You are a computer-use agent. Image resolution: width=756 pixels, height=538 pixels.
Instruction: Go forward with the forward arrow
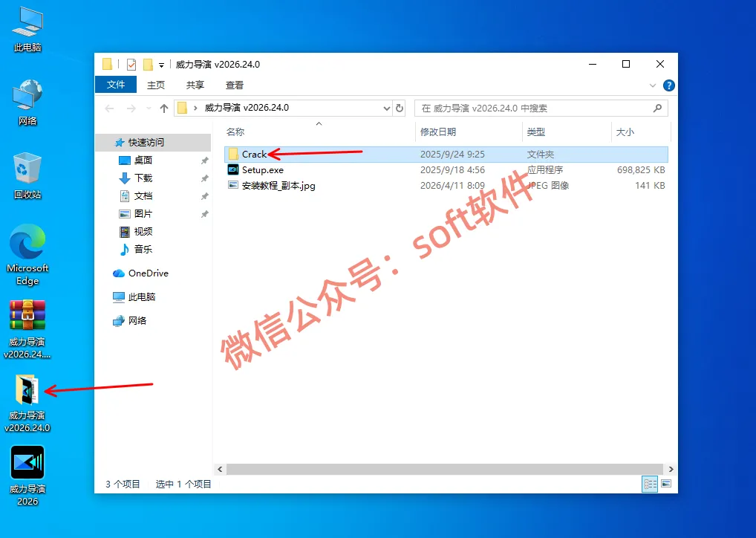point(131,108)
